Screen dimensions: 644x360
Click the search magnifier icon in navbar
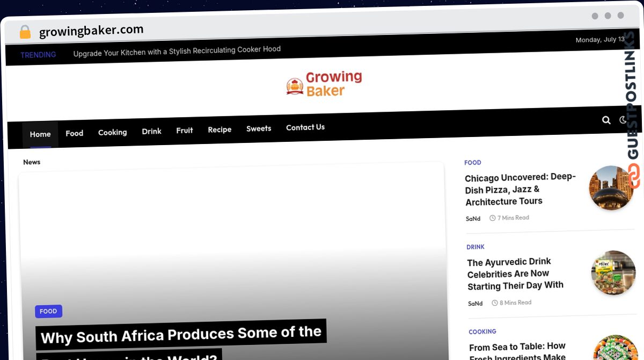coord(606,120)
